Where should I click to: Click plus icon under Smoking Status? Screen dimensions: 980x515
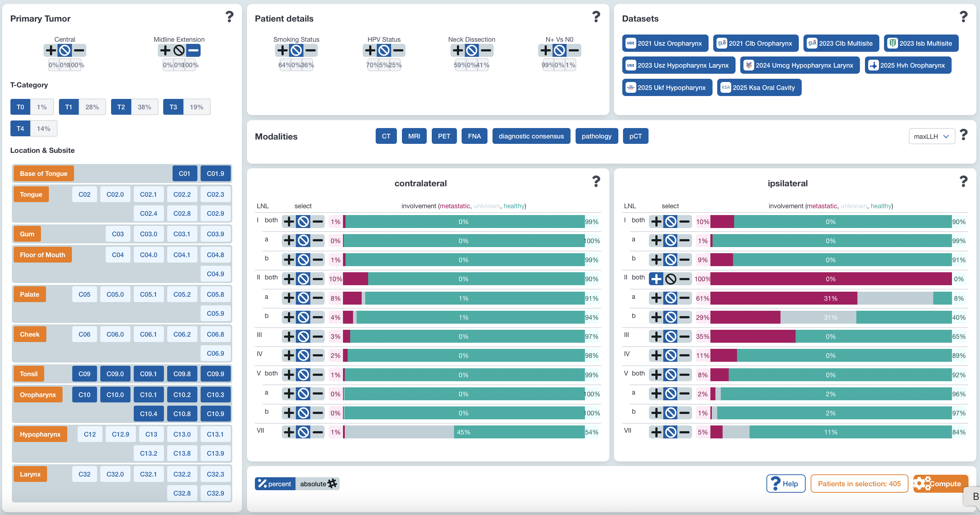282,50
